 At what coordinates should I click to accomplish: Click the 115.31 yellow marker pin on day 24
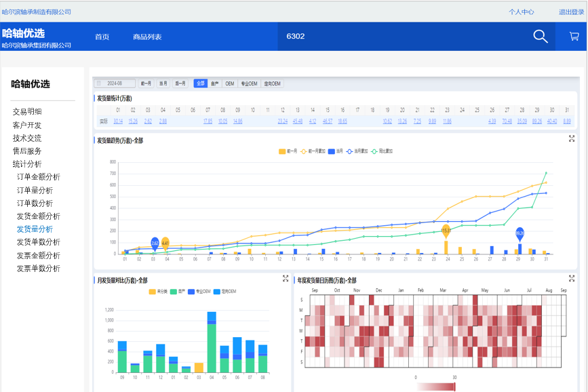(446, 231)
